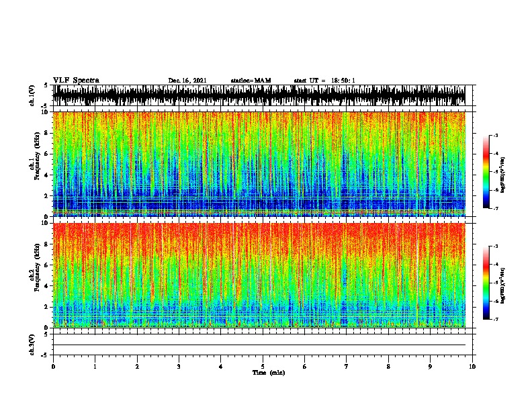Click the ch.1 color bar "-7" label

click(496, 208)
